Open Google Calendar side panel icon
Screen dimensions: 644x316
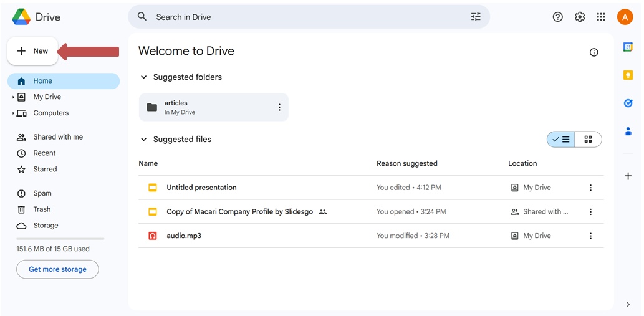pos(628,47)
